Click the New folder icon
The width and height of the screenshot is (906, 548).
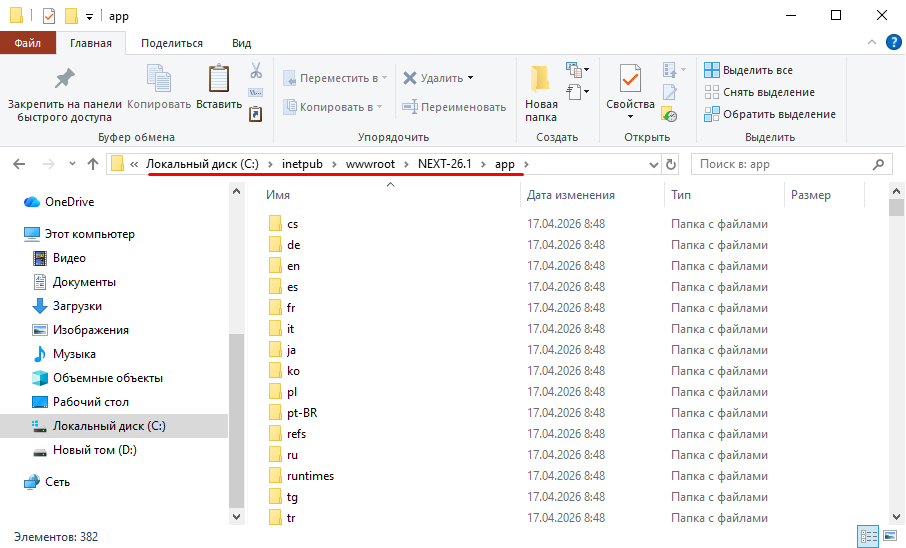540,79
